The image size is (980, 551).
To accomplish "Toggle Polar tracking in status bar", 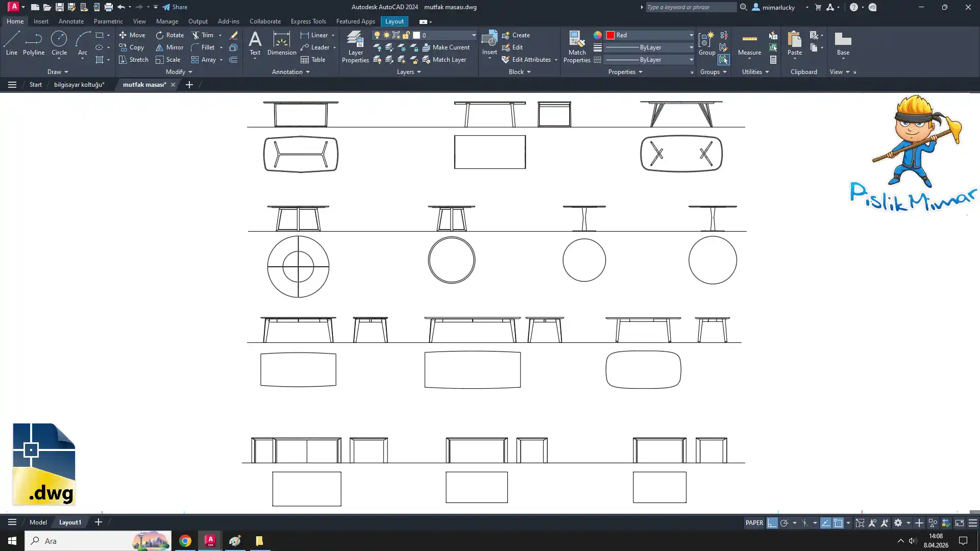I will point(785,523).
